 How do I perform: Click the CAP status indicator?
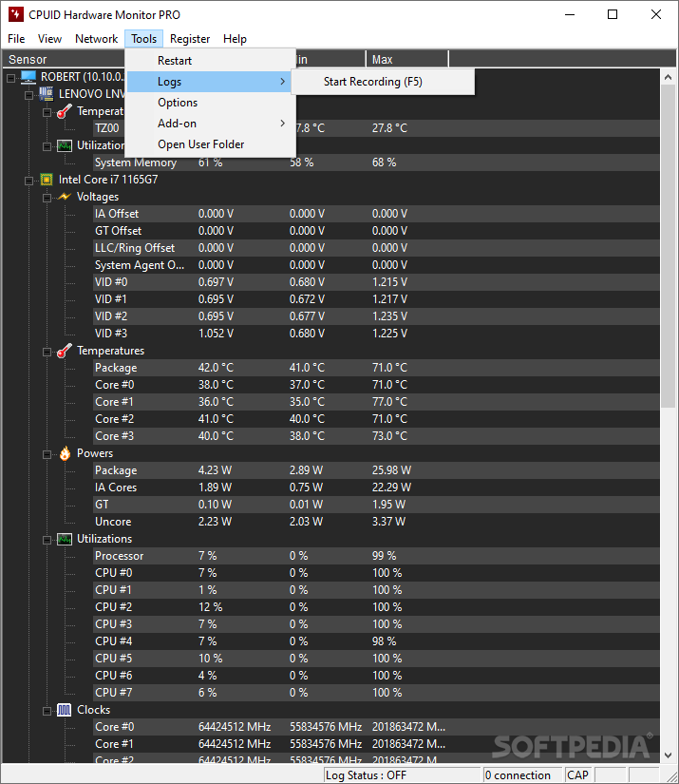(577, 775)
